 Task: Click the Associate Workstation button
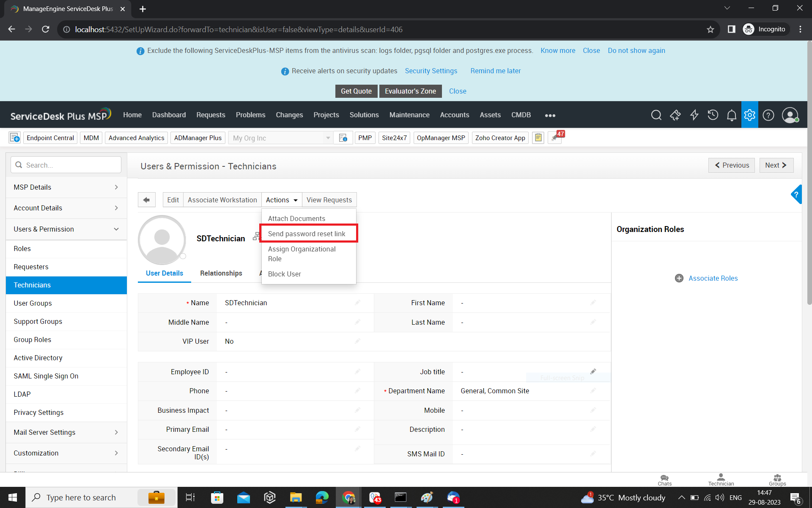click(x=222, y=200)
